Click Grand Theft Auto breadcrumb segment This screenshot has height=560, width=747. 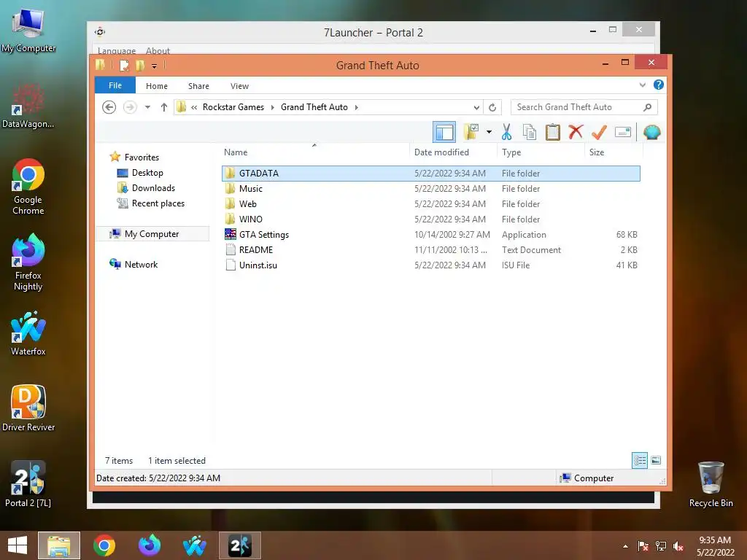pos(314,107)
